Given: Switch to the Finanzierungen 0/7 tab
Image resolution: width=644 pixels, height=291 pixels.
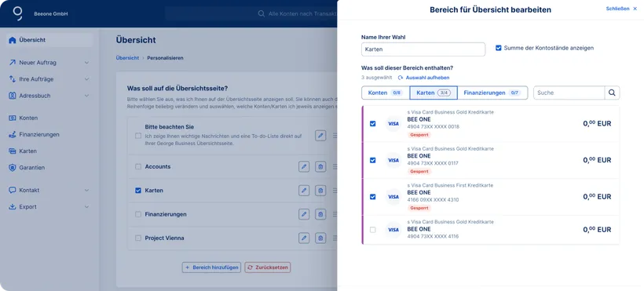Looking at the screenshot, I should click(x=492, y=93).
